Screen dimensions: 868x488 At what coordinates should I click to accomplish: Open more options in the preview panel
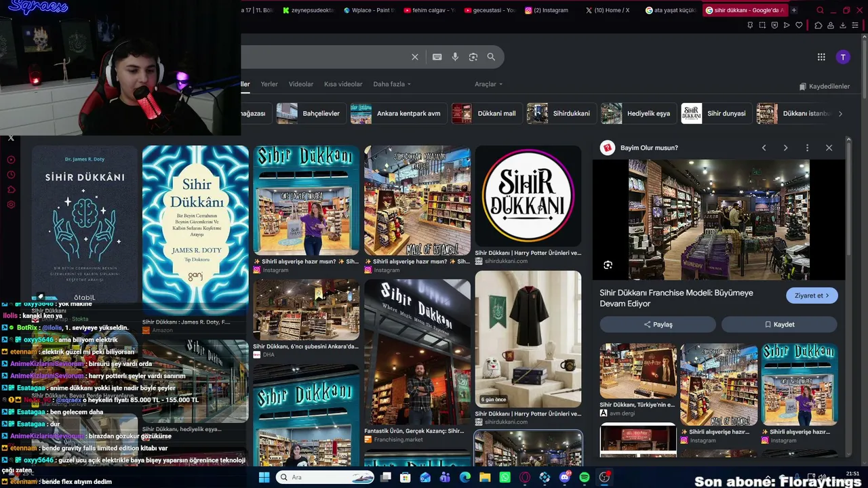click(807, 148)
